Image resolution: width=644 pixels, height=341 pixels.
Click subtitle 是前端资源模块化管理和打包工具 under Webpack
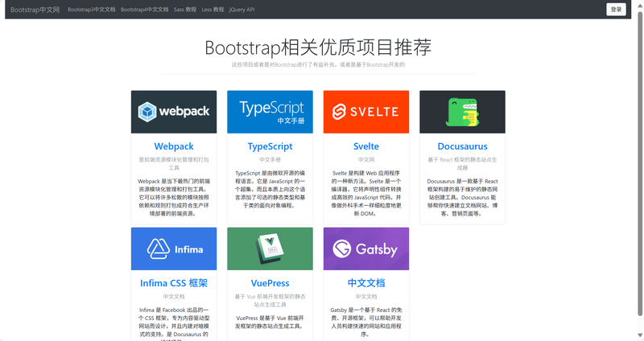(174, 164)
